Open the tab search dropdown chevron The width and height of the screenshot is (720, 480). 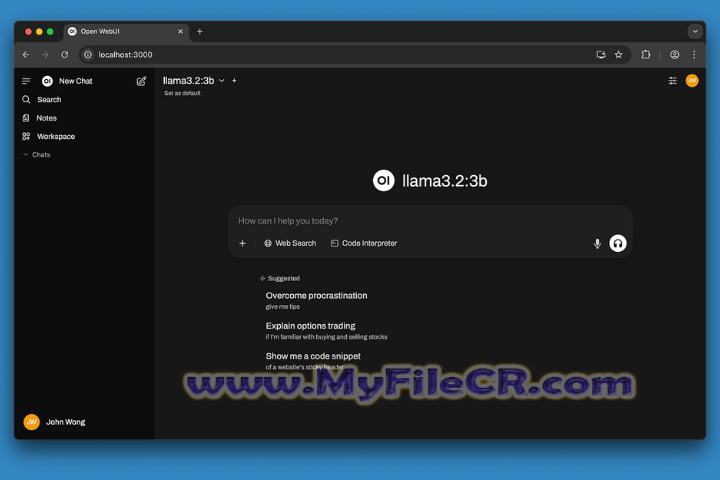click(x=695, y=32)
